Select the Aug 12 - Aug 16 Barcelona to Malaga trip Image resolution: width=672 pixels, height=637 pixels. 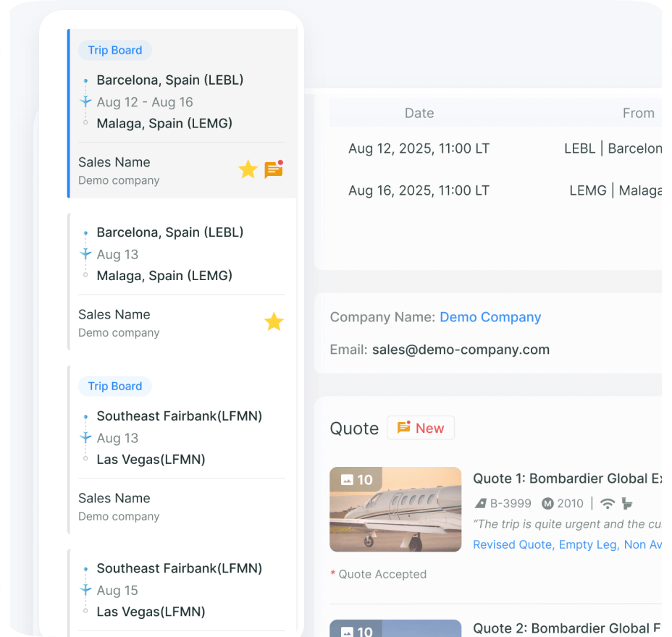click(x=182, y=113)
